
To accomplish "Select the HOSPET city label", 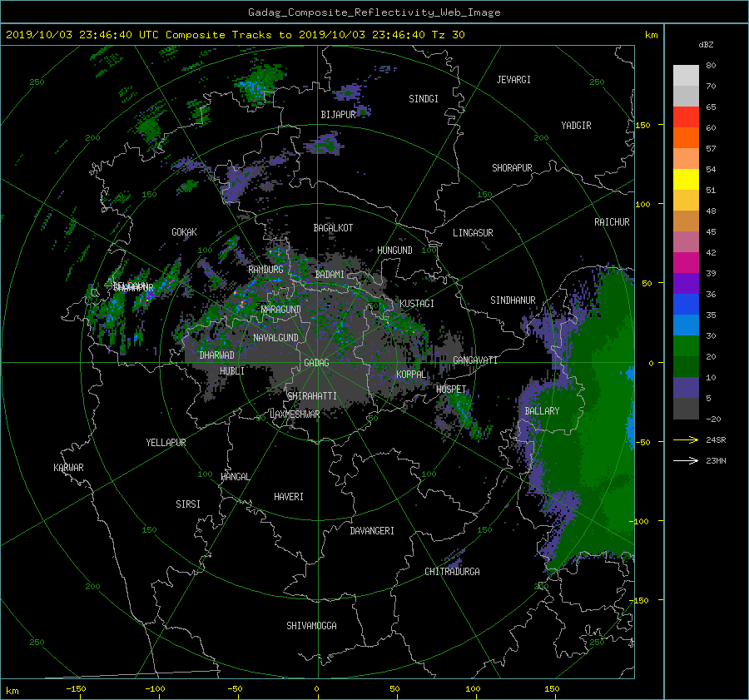I will 451,390.
